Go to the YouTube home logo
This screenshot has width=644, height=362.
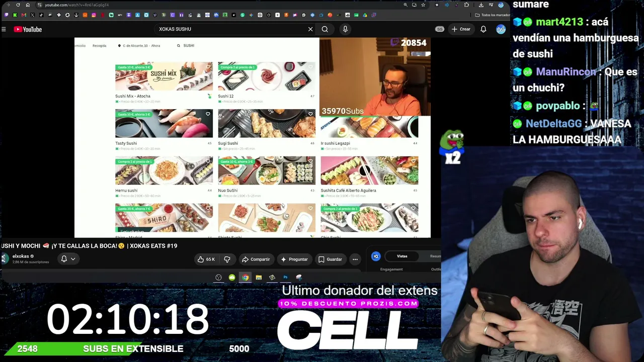pos(28,29)
